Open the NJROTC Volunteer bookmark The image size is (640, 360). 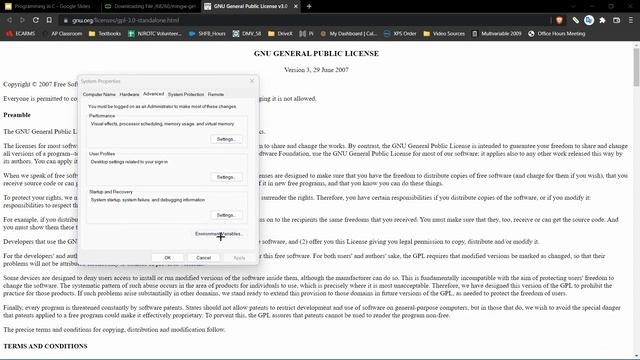click(155, 34)
